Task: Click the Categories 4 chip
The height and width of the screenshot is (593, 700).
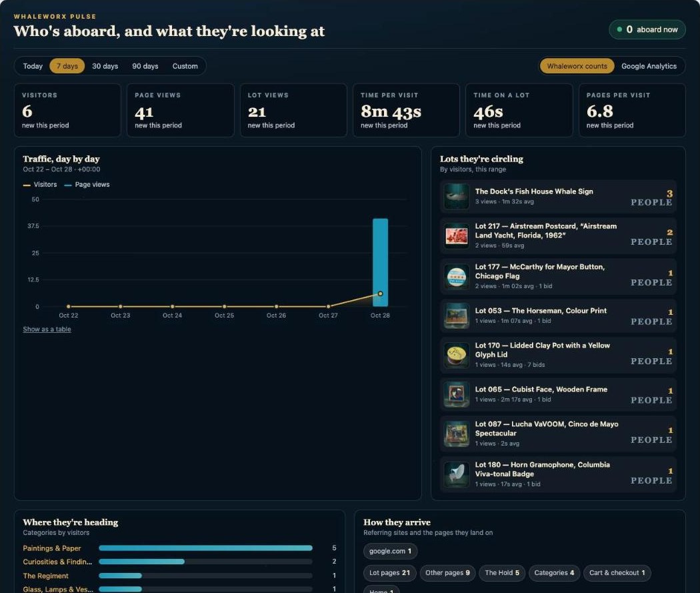Action: tap(554, 572)
